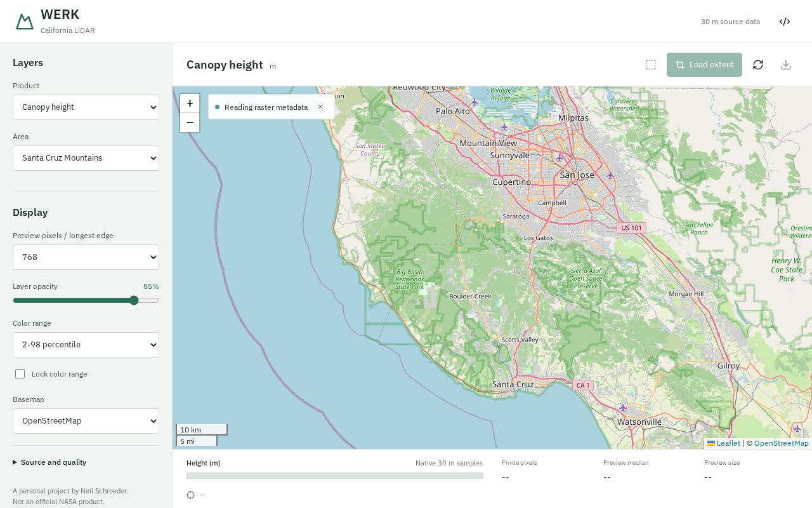Click the Preview median stat label
Screen dimensions: 812x508
coord(626,463)
